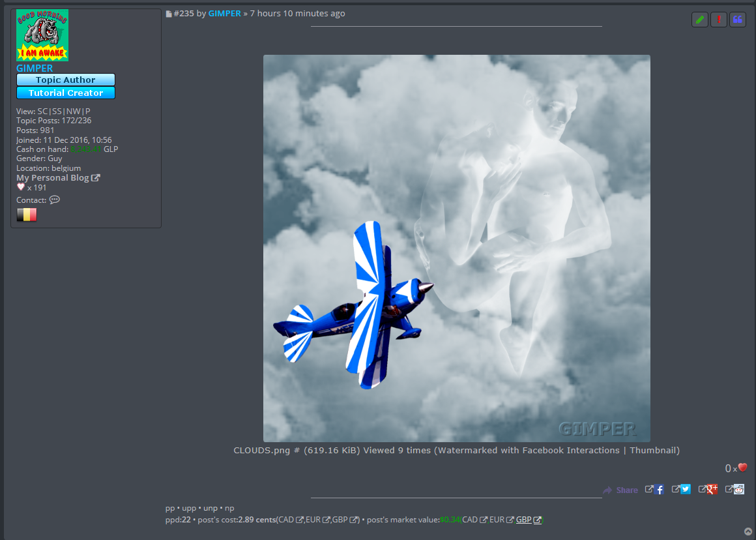This screenshot has height=540, width=756.
Task: Go to the np post link
Action: [229, 508]
